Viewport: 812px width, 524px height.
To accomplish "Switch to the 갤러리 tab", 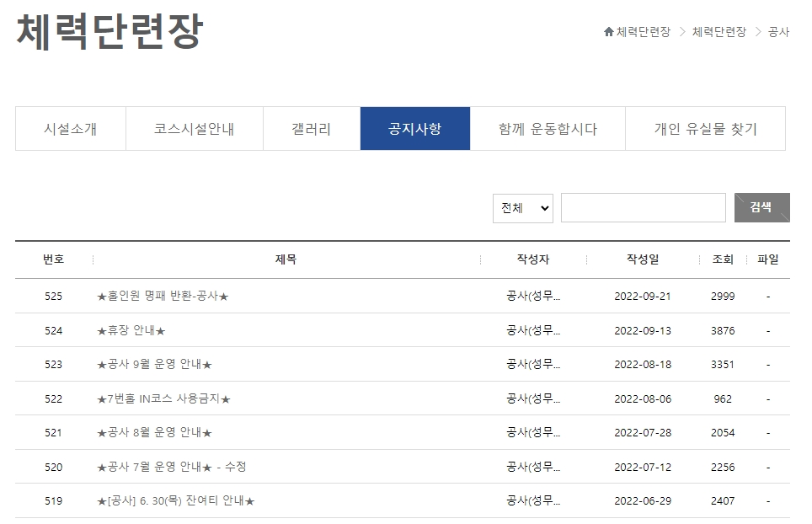I will (309, 128).
